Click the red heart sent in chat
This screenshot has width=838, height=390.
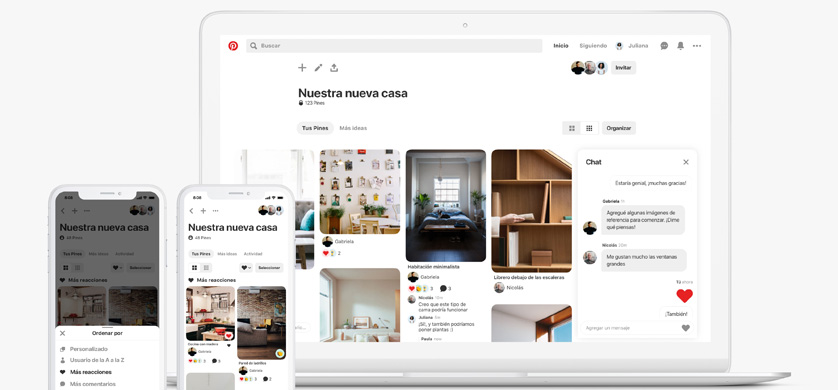pyautogui.click(x=684, y=295)
